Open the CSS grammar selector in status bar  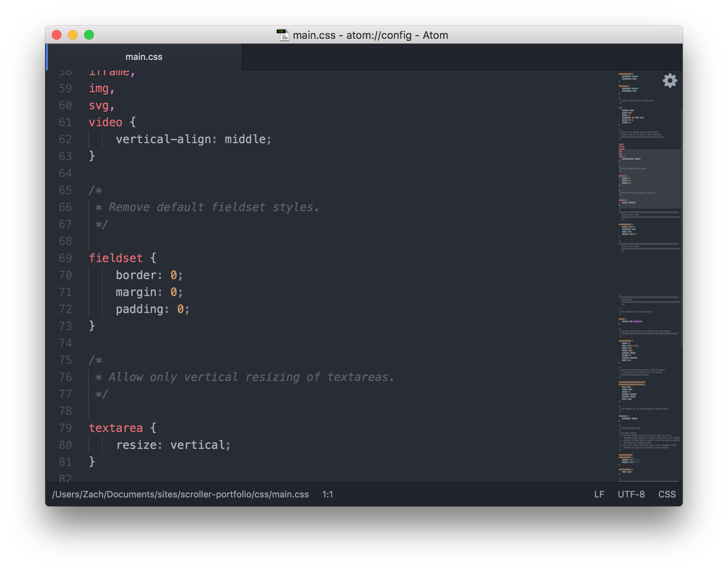pos(667,494)
